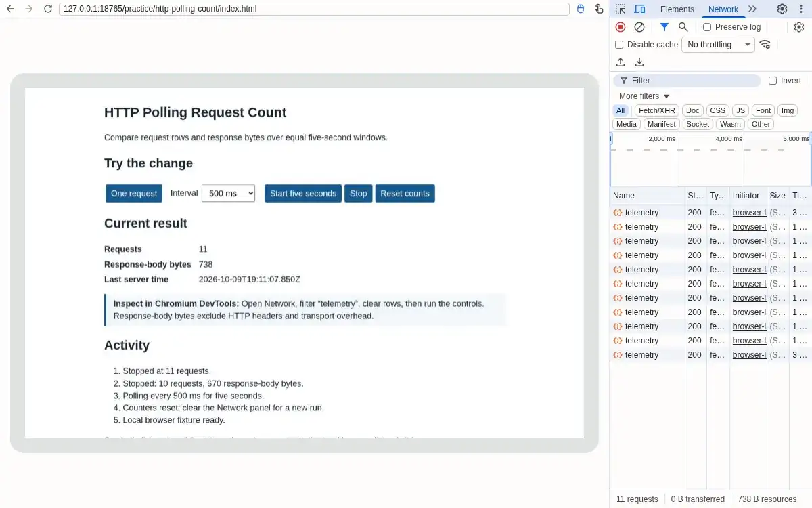
Task: Toggle the device toolbar icon
Action: [x=639, y=9]
